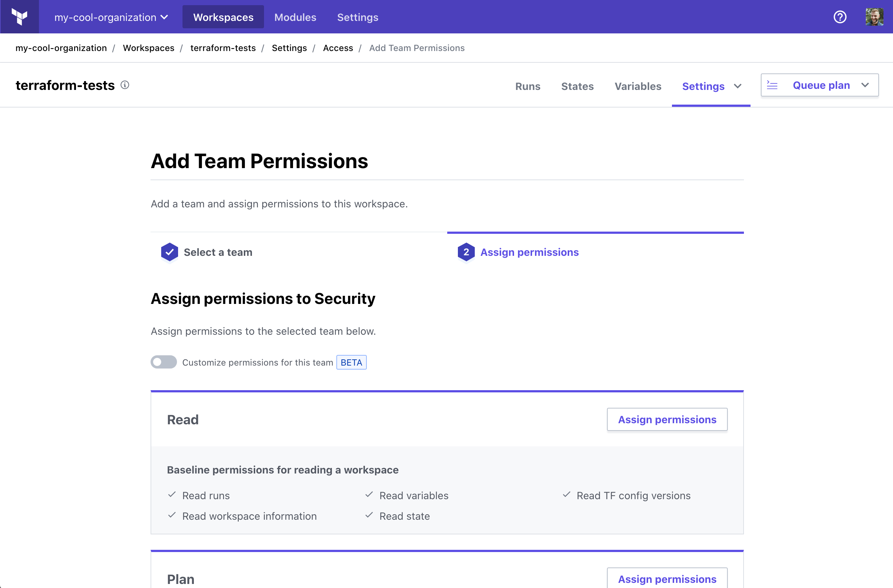Click the 'Read variables' permission text
Image resolution: width=893 pixels, height=588 pixels.
414,496
